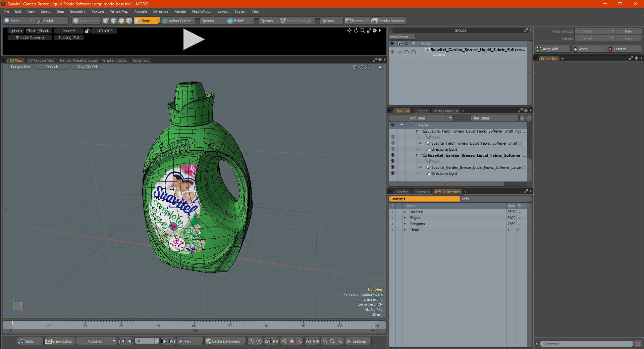Toggle visibility of Garden Breeze Mesh
The image size is (644, 349).
[392, 161]
